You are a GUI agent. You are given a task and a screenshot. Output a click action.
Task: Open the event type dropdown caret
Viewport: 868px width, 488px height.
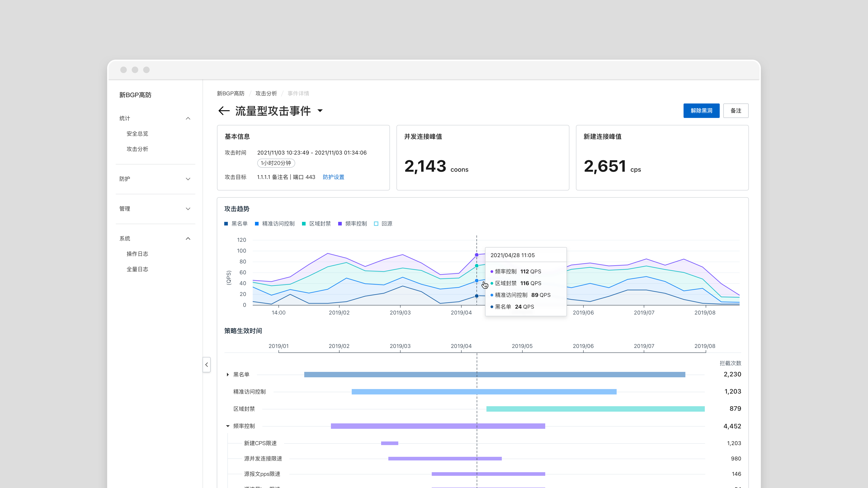[x=320, y=111]
